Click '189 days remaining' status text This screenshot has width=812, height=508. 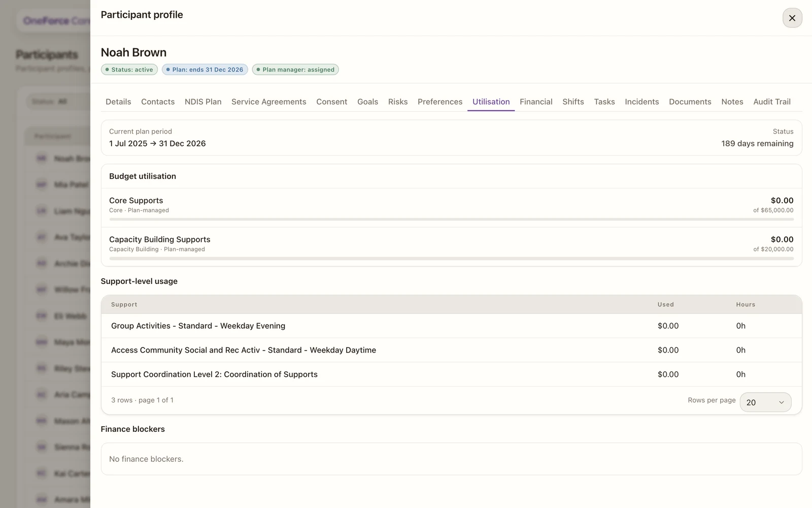757,143
